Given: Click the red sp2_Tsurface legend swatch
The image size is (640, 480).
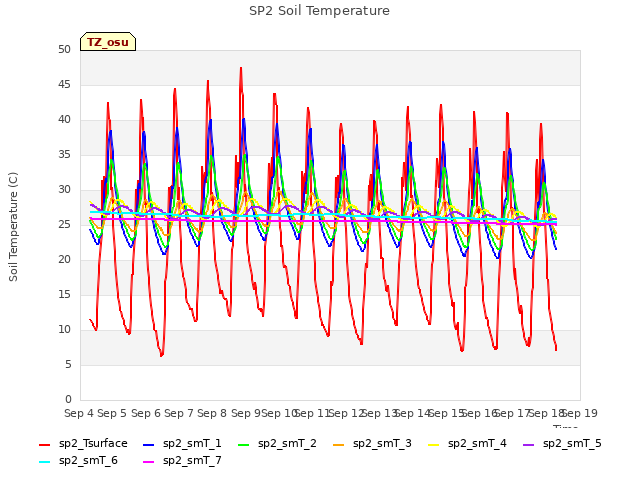Looking at the screenshot, I should (x=44, y=445).
